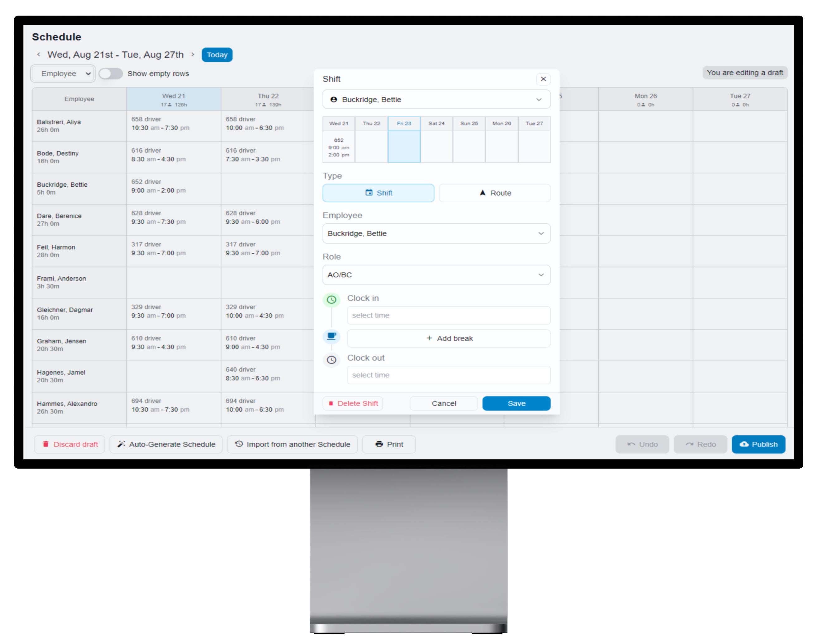Discard the schedule draft
This screenshot has width=813, height=644.
(69, 444)
